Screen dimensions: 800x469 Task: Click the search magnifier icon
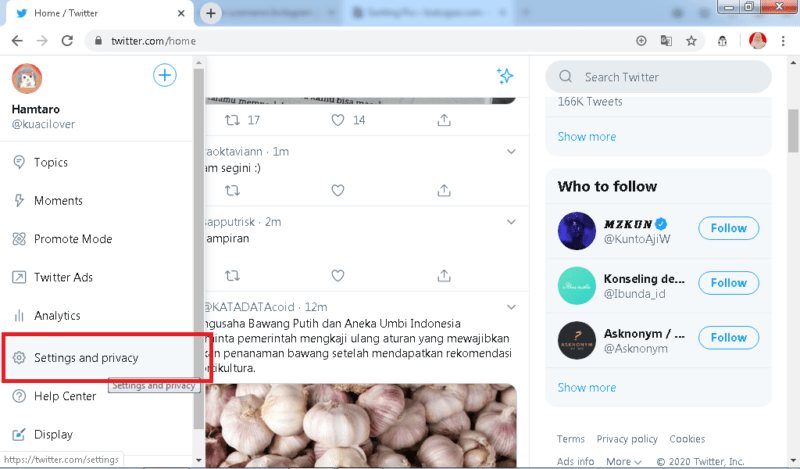[x=565, y=77]
